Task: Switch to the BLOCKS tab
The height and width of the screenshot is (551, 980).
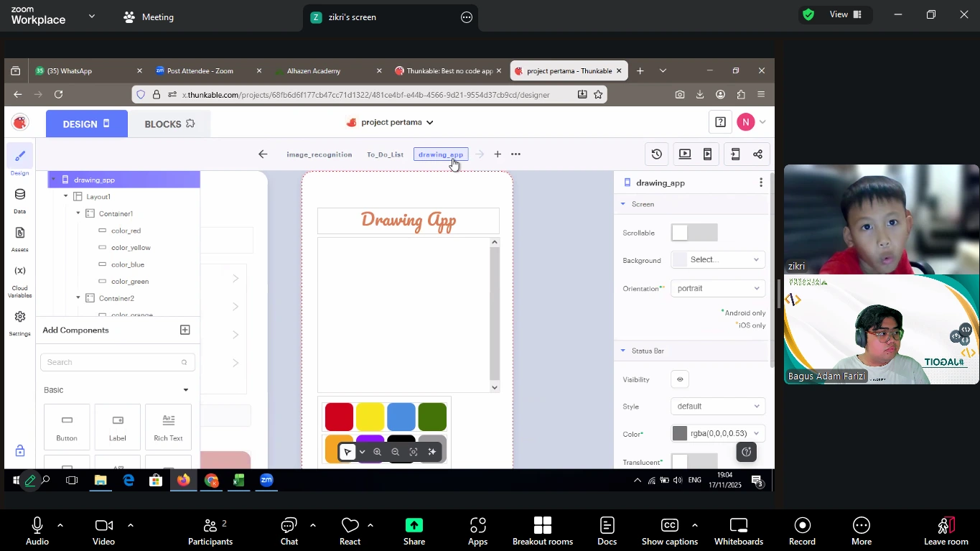Action: coord(169,124)
